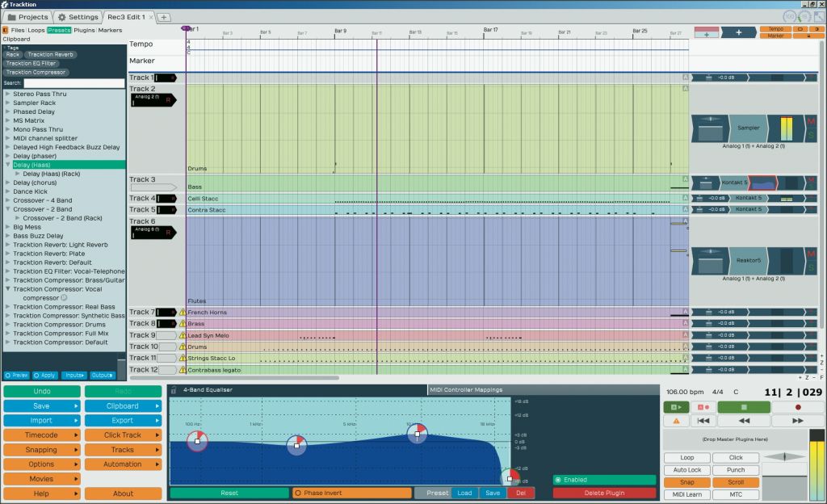Open the Kontakt 5 plugin on Track 3

click(733, 183)
